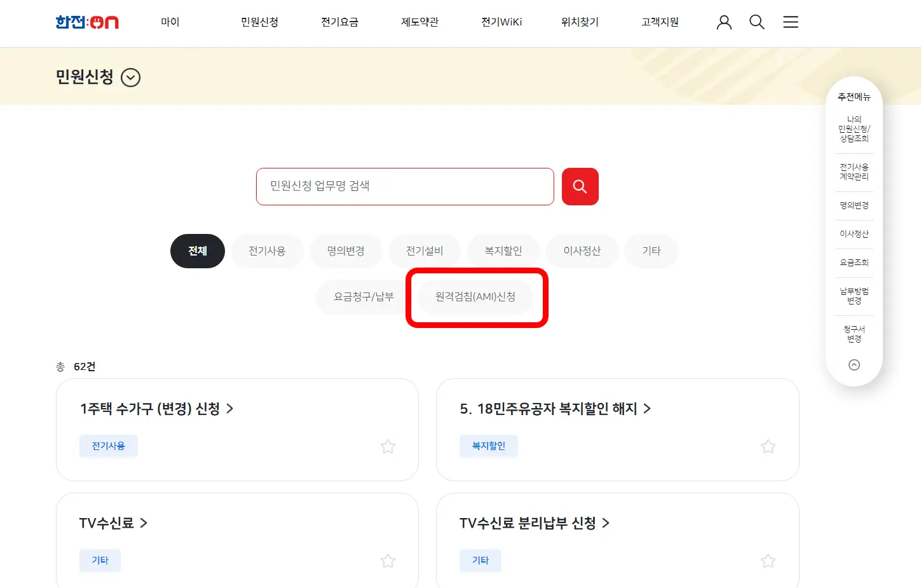Click the star icon on the TV수신료 card

[x=388, y=561]
